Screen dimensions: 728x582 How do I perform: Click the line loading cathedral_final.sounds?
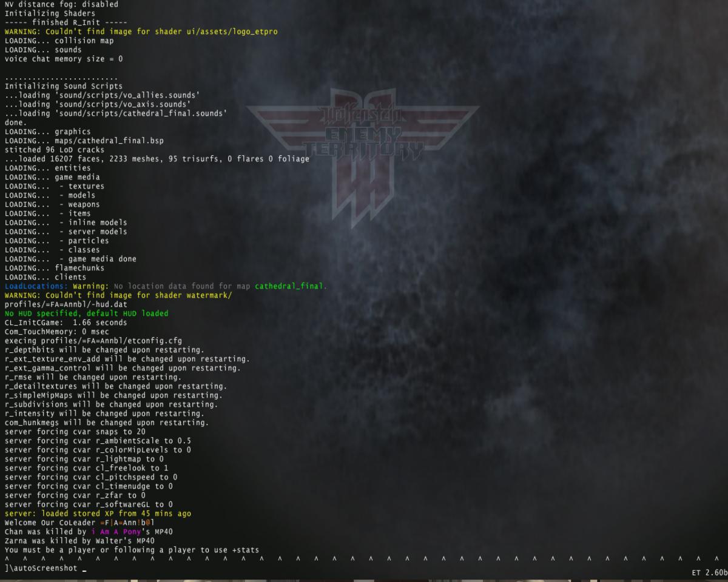pyautogui.click(x=116, y=113)
